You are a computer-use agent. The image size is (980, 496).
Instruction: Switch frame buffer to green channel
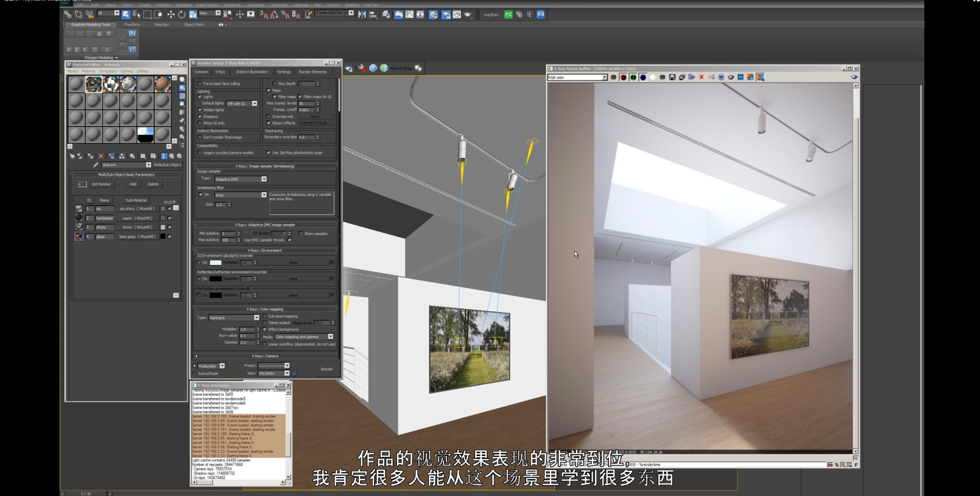pyautogui.click(x=633, y=77)
